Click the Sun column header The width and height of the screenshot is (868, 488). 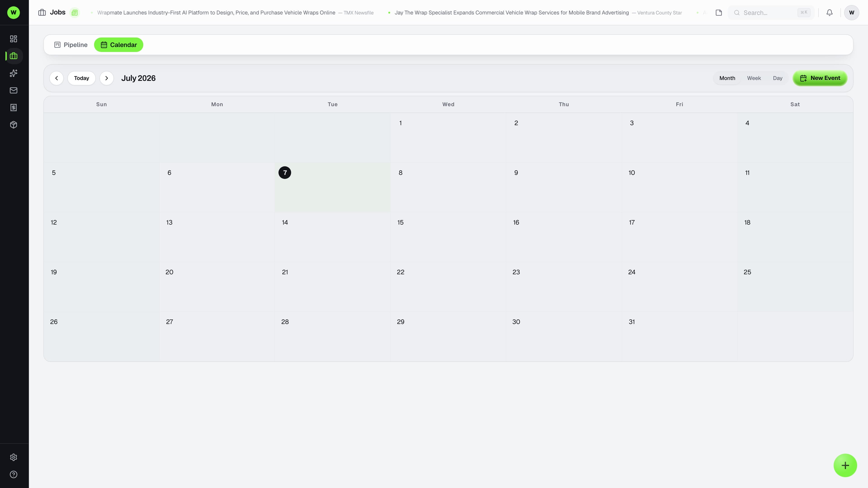(101, 104)
